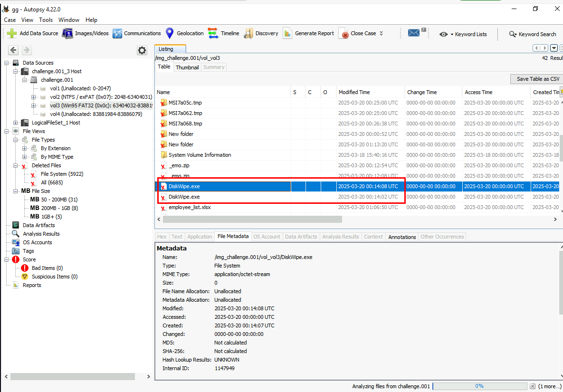Click the Keyword Search button
Image resolution: width=563 pixels, height=392 pixels.
[x=532, y=34]
